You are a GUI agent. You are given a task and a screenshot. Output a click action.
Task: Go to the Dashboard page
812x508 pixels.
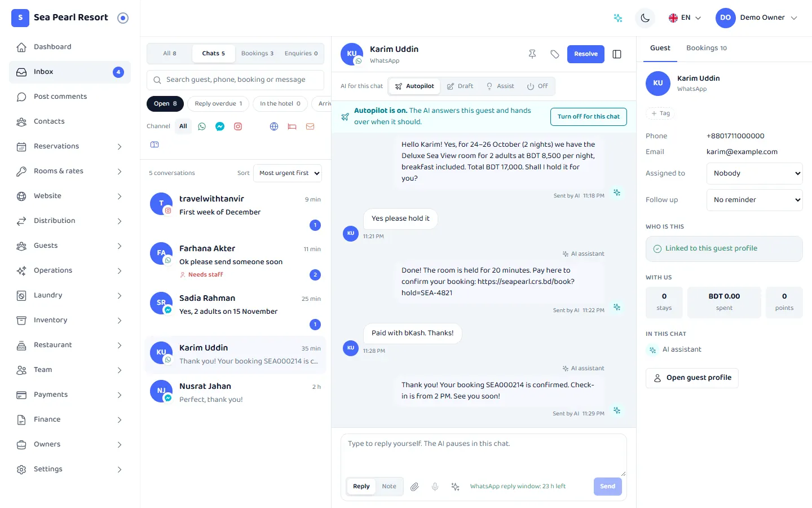[70, 47]
